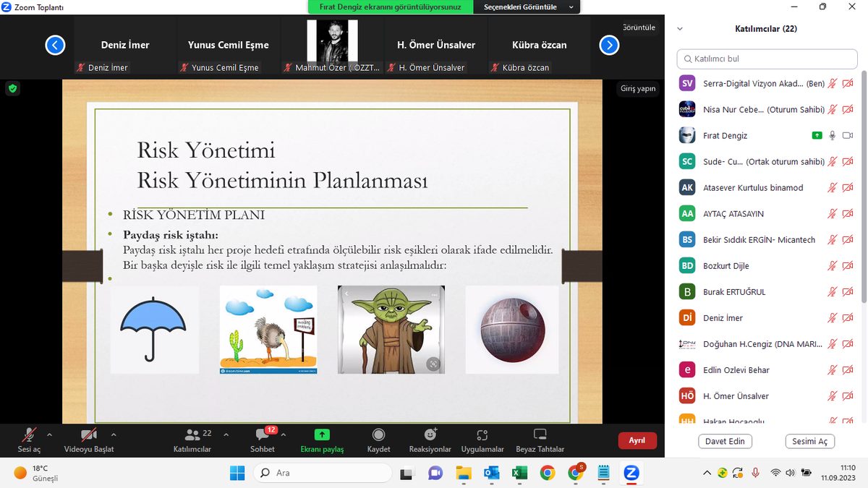Open the Reaksiyonlar reactions menu
Image resolution: width=868 pixels, height=488 pixels.
430,440
